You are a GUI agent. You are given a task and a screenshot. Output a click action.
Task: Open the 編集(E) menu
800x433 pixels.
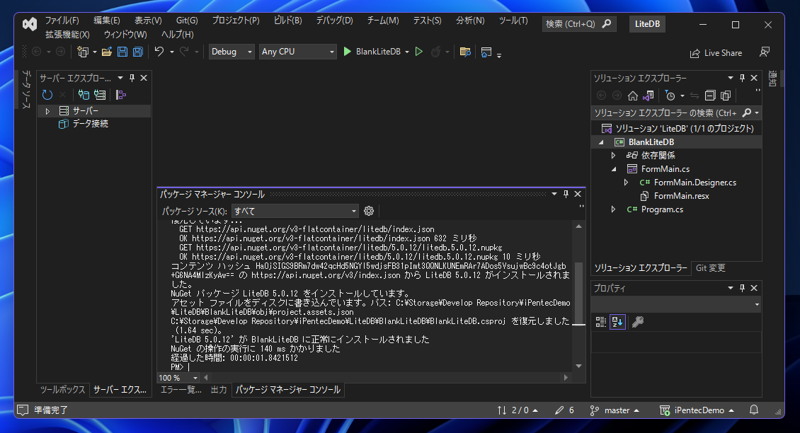tap(107, 20)
